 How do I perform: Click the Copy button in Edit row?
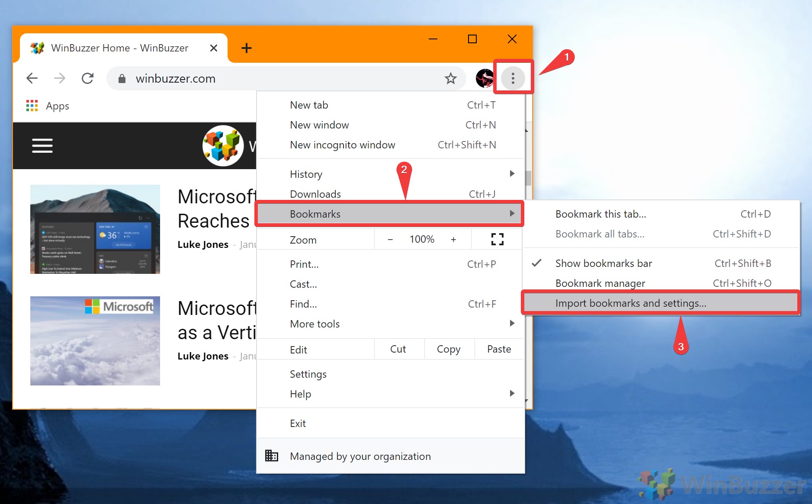(449, 349)
